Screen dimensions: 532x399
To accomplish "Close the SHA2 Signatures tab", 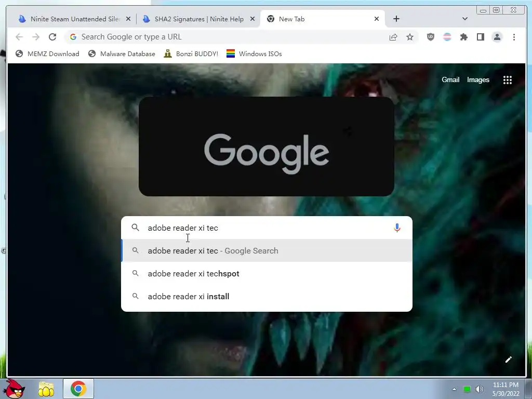I will (x=252, y=19).
